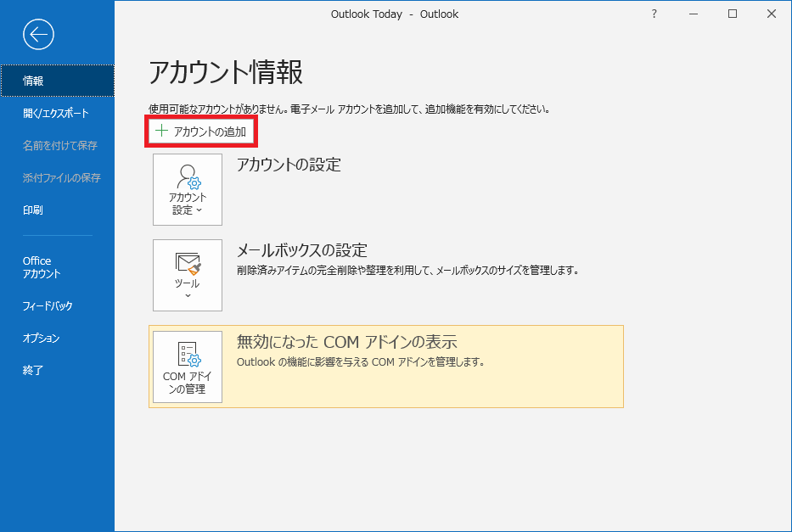792x532 pixels.
Task: Click the COM アドインの管理 button
Action: [188, 367]
